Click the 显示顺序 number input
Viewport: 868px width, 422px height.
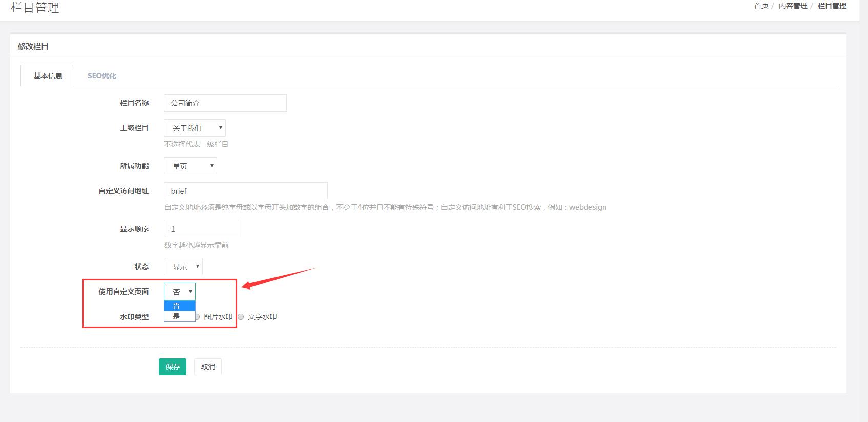pos(201,229)
